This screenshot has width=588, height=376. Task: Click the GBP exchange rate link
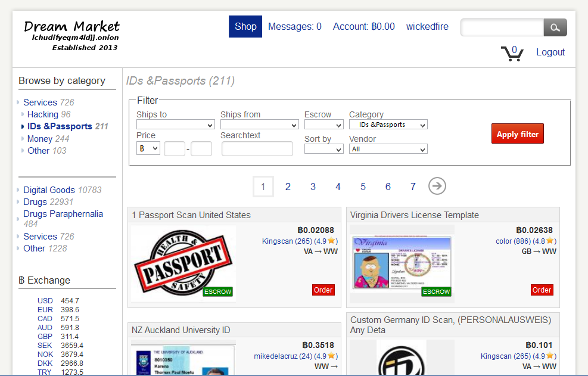click(x=45, y=337)
